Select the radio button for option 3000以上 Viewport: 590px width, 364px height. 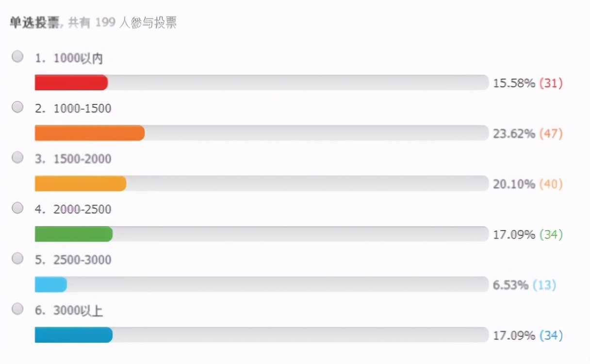[17, 309]
